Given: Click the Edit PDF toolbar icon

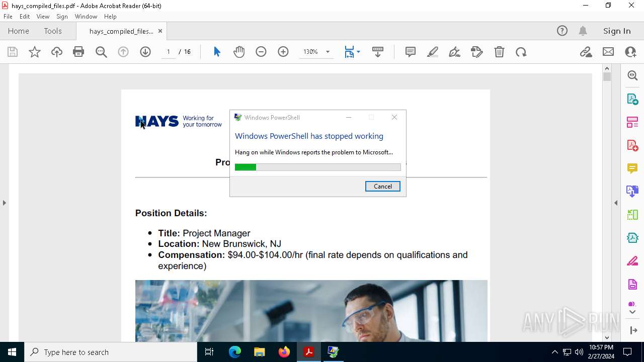Looking at the screenshot, I should [x=477, y=52].
